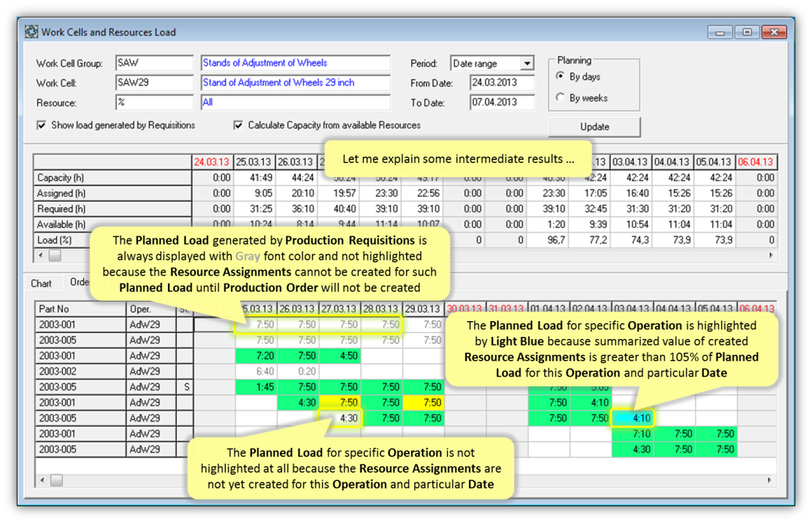Click the To Date 07.04.2013 field
Image resolution: width=812 pixels, height=523 pixels.
click(x=502, y=102)
